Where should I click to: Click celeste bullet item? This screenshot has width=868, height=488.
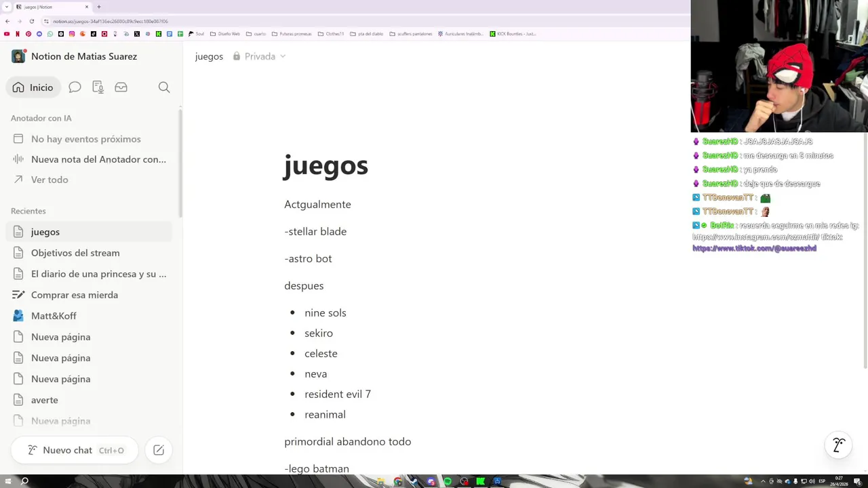(321, 353)
